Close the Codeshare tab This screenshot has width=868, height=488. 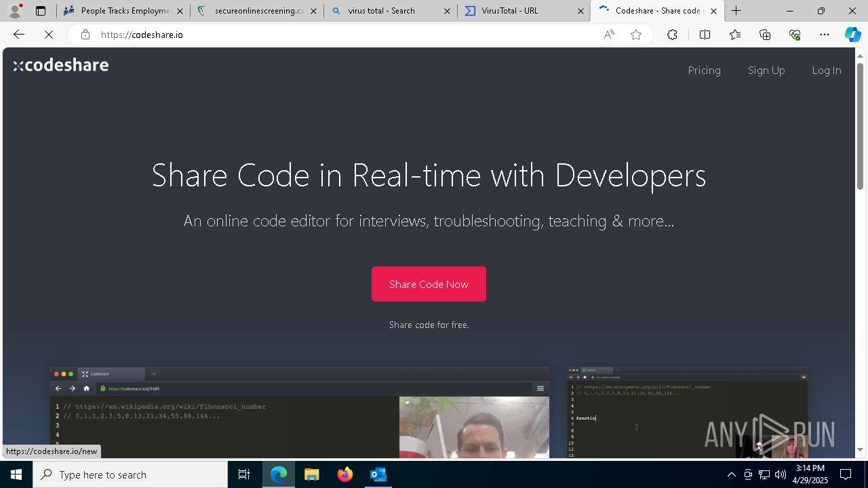coord(713,11)
